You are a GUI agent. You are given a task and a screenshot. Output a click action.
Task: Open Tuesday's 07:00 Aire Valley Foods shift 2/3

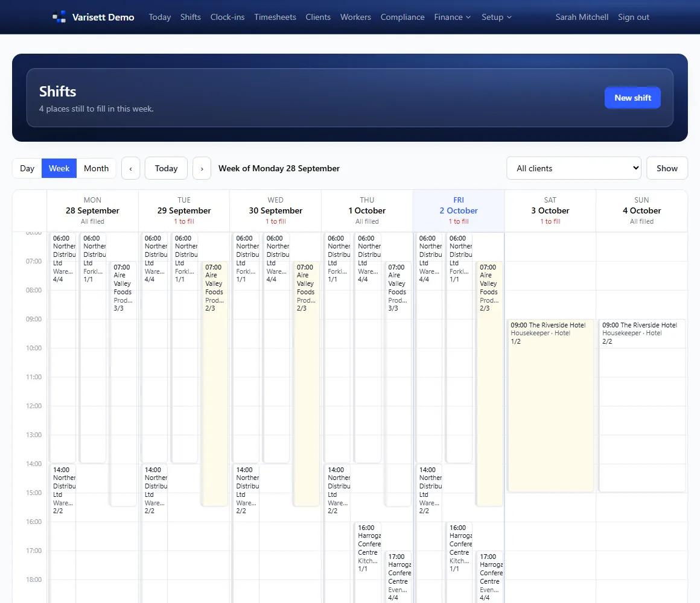215,384
